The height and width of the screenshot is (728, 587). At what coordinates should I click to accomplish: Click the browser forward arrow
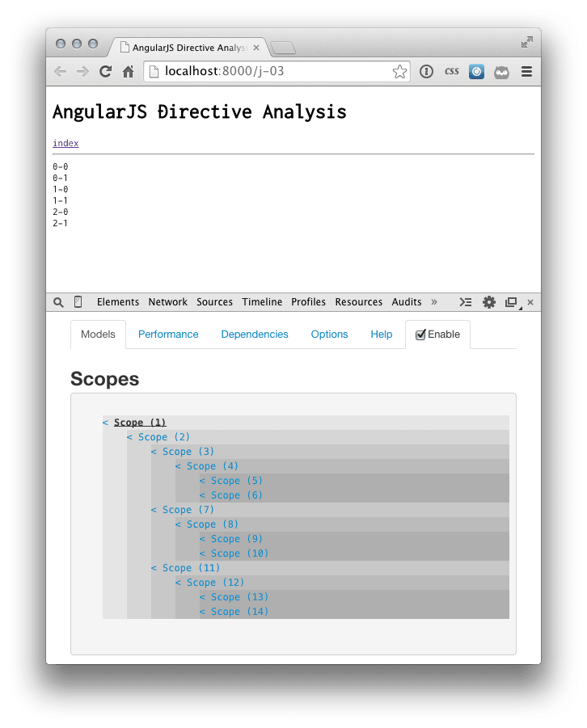[x=82, y=71]
